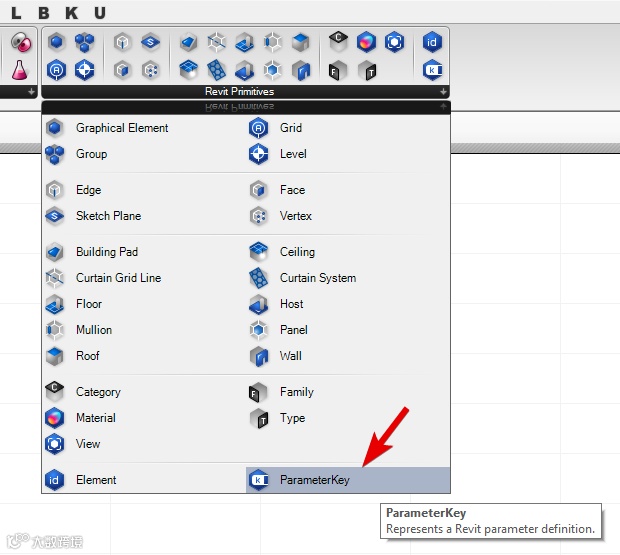Select the Wall list entry
Viewport: 620px width, 555px height.
348,356
